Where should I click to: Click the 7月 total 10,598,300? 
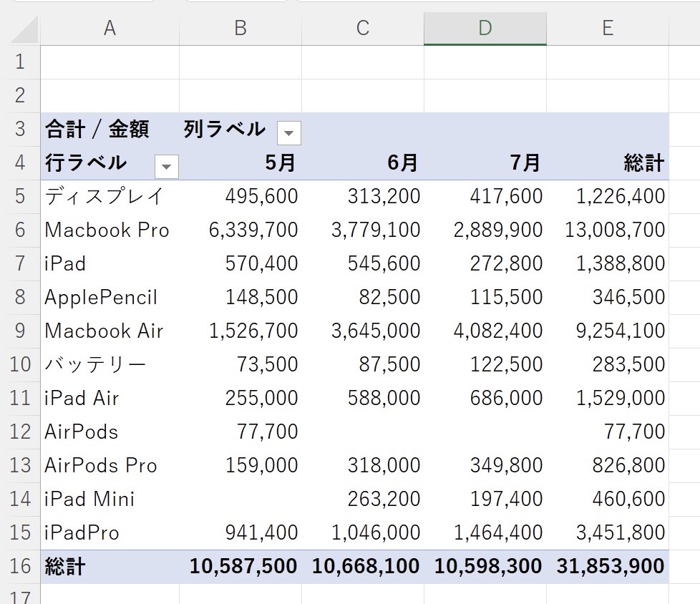[485, 567]
